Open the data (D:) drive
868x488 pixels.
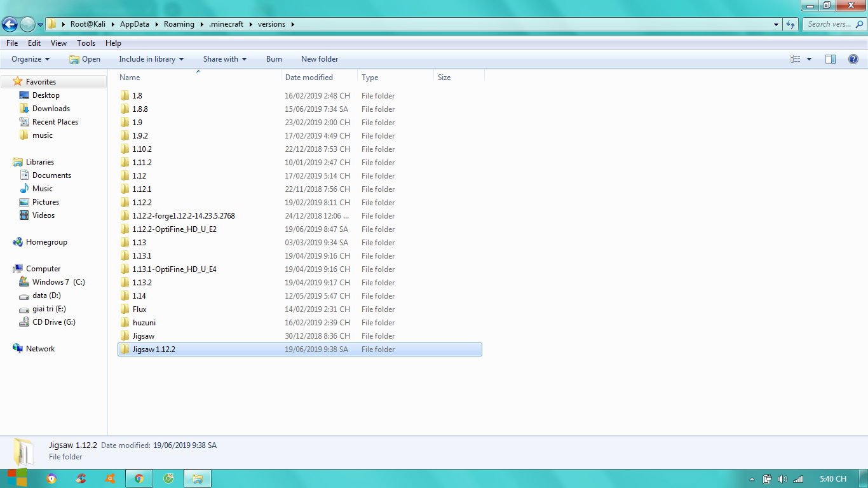[46, 295]
